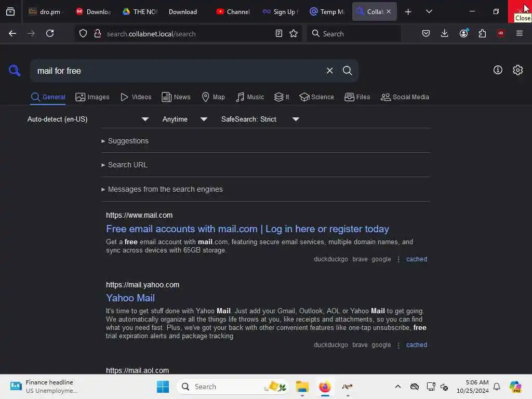Click https://mail.yahoo.com URL text
Screen dimensions: 532x399
(142, 285)
